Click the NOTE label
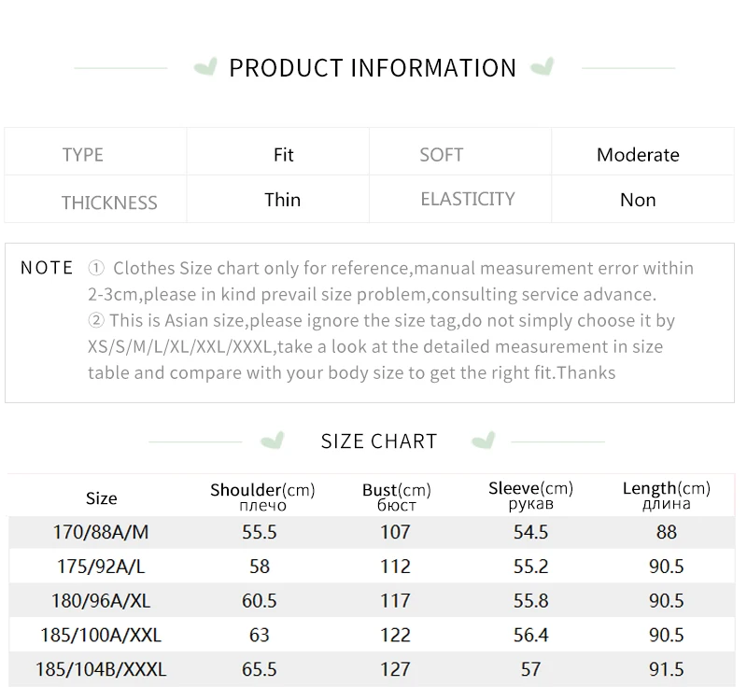Image resolution: width=747 pixels, height=700 pixels. click(47, 268)
